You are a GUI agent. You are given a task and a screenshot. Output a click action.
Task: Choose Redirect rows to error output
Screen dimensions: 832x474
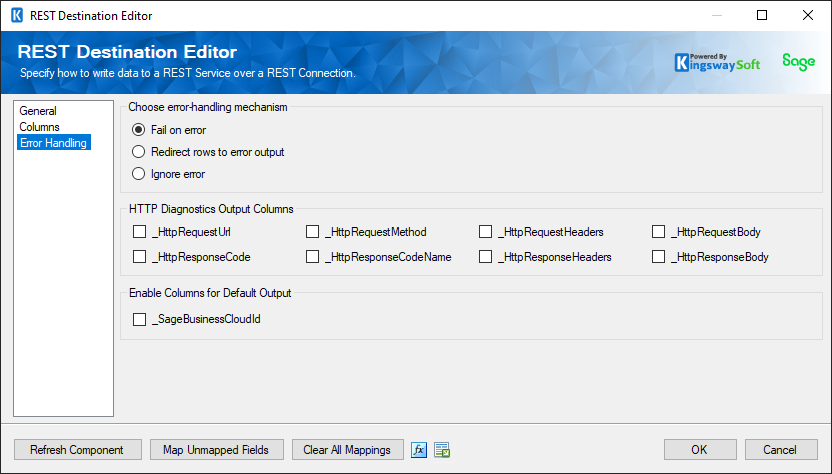point(138,152)
